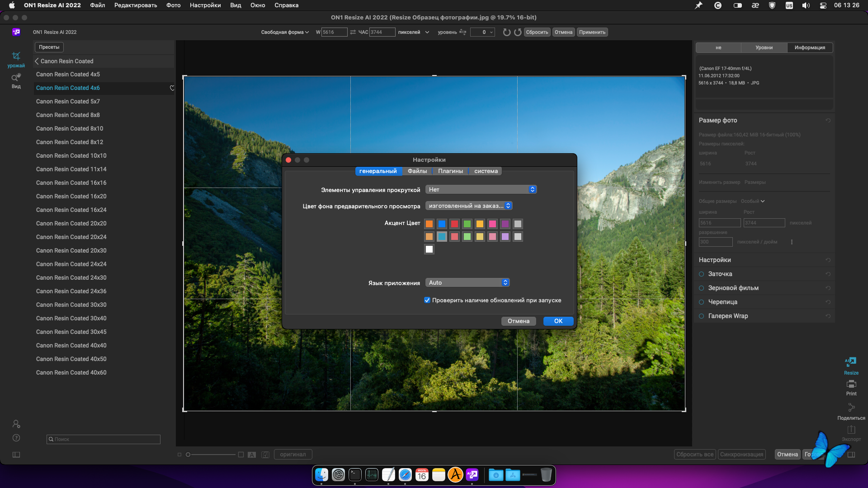
Task: Enable the Заточка sharpening toggle
Action: tap(702, 274)
